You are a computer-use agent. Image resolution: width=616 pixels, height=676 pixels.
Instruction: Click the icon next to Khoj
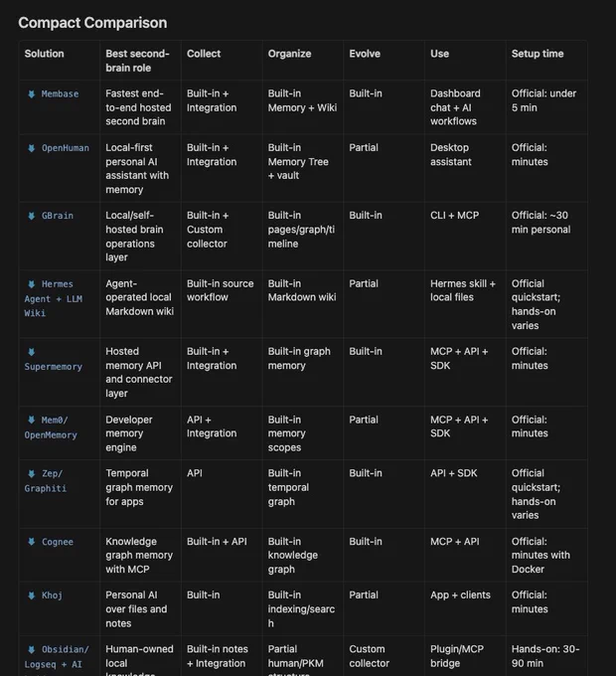(32, 595)
